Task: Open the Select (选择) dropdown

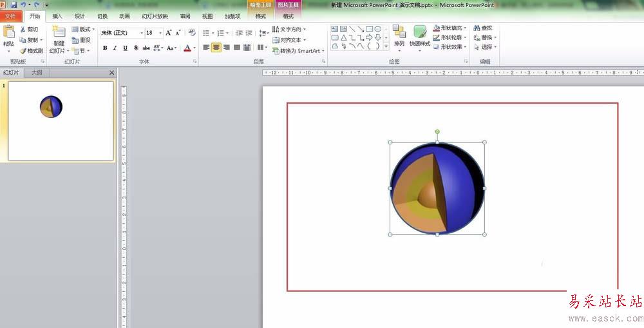Action: click(x=485, y=47)
